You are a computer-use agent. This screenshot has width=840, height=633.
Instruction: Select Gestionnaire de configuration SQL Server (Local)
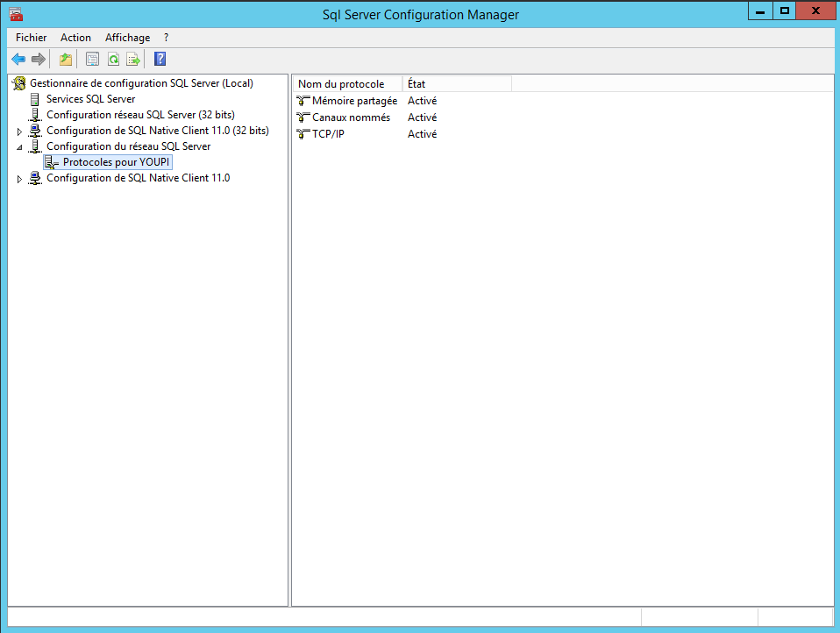tap(141, 83)
